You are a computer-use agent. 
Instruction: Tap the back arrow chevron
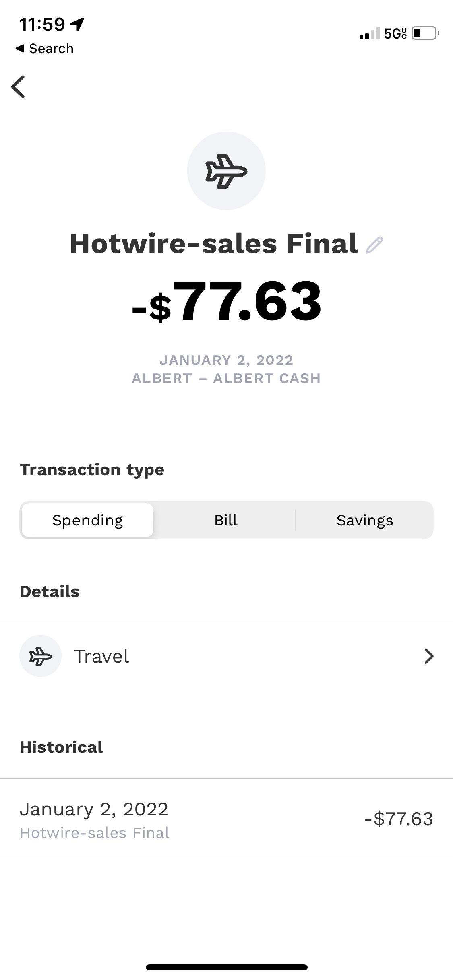19,86
